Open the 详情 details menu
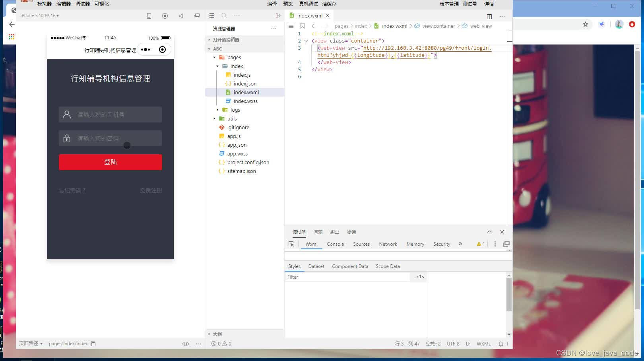This screenshot has height=361, width=644. pos(489,4)
